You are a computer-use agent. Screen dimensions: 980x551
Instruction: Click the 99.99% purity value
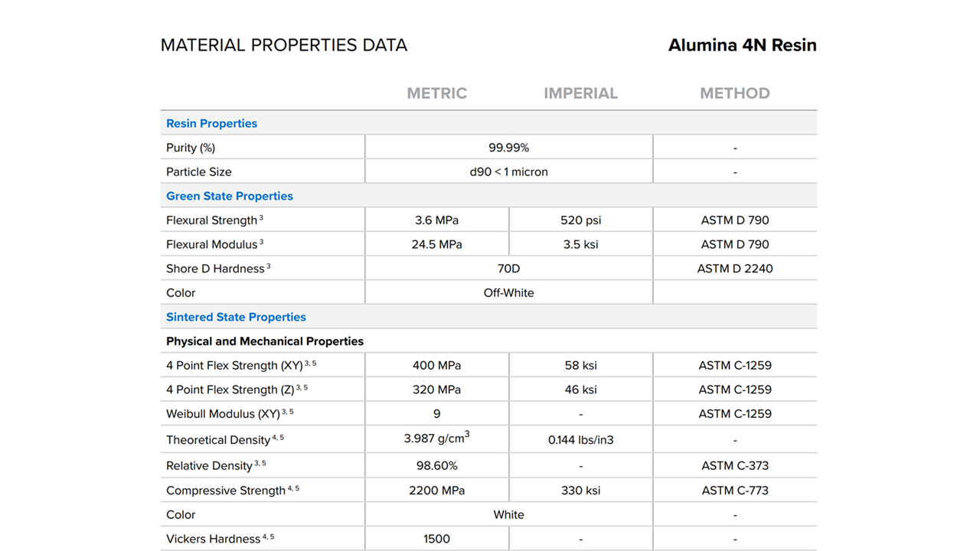(508, 148)
